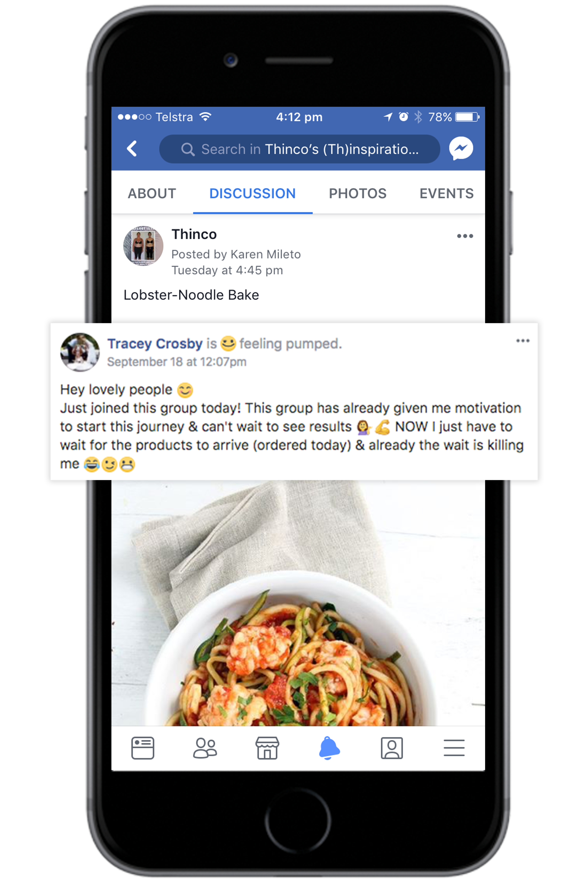View Thinco's profile picture thumbnail
Image resolution: width=588 pixels, height=882 pixels.
pos(143,246)
